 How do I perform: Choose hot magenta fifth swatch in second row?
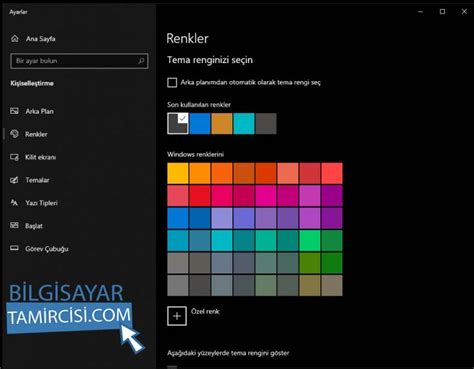pyautogui.click(x=266, y=196)
